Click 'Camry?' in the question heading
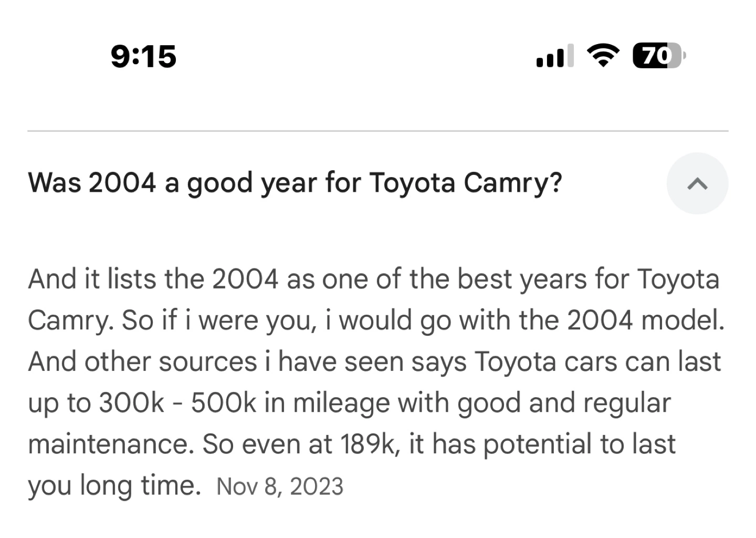Image resolution: width=756 pixels, height=538 pixels. click(x=512, y=183)
